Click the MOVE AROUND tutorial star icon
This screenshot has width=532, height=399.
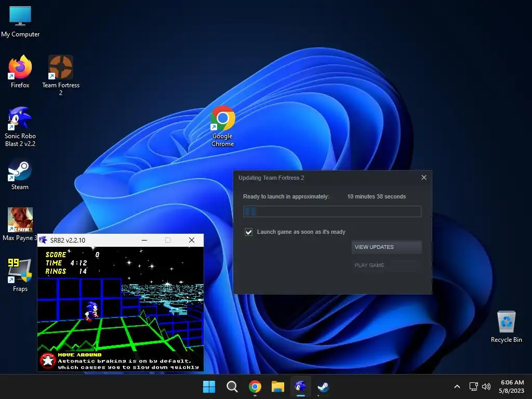[47, 361]
